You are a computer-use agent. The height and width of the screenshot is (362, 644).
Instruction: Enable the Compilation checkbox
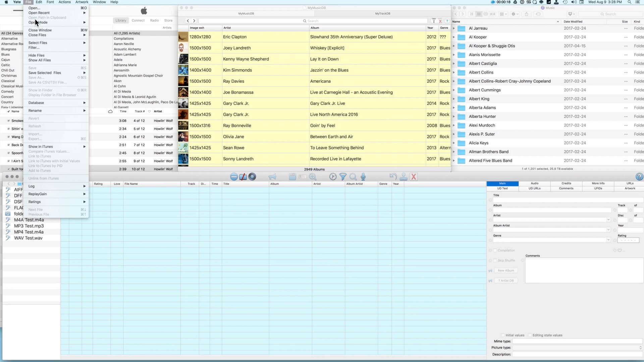coord(495,250)
